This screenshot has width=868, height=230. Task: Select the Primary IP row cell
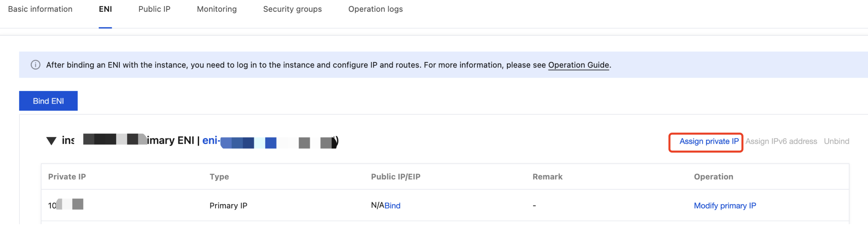click(228, 206)
